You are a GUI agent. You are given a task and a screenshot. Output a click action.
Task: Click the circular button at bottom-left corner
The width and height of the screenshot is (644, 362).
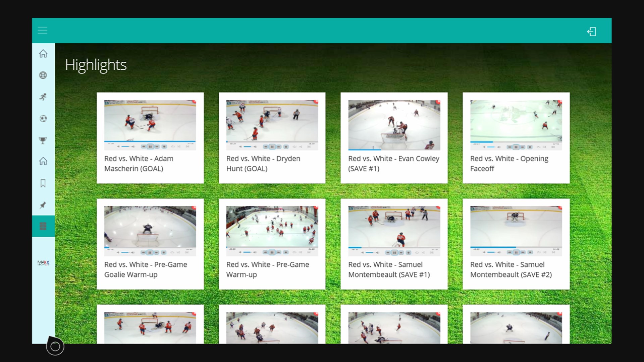tap(55, 346)
